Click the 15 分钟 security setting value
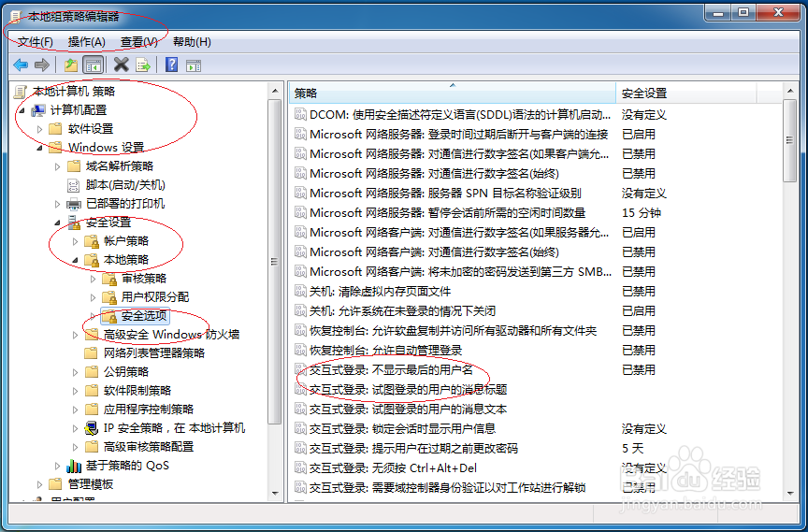808x532 pixels. pos(642,212)
